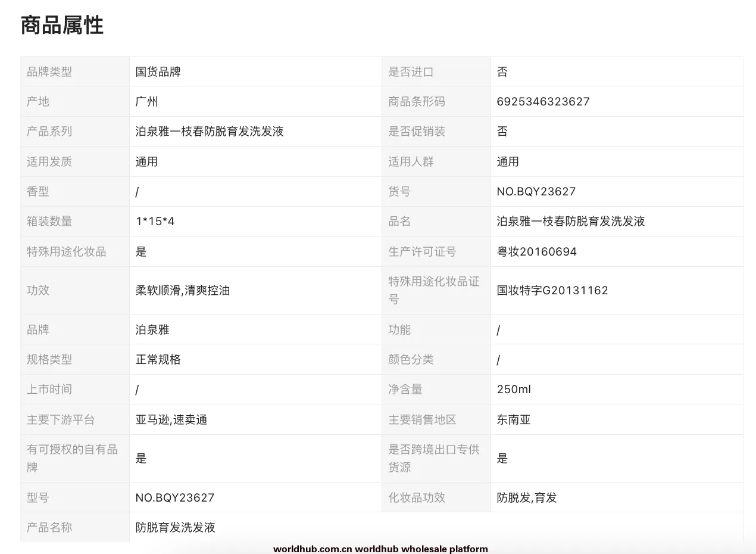Select the 产品系列 label
This screenshot has width=756, height=554.
49,131
